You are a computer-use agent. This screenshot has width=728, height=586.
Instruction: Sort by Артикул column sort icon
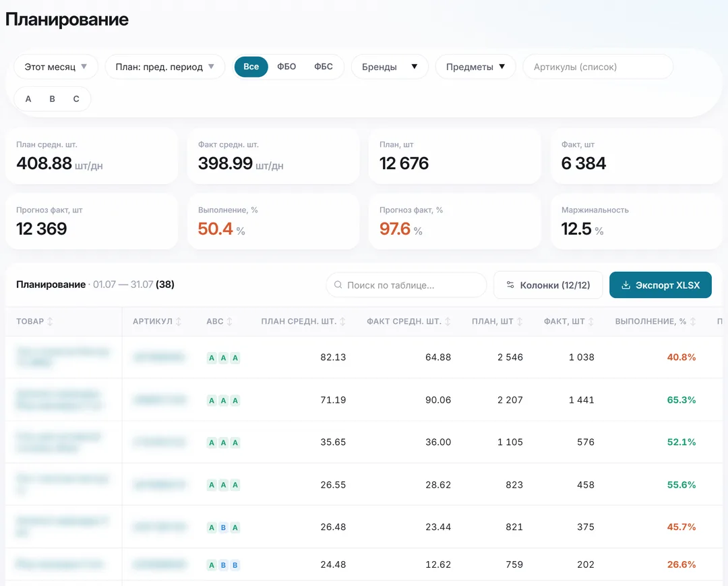click(x=178, y=322)
